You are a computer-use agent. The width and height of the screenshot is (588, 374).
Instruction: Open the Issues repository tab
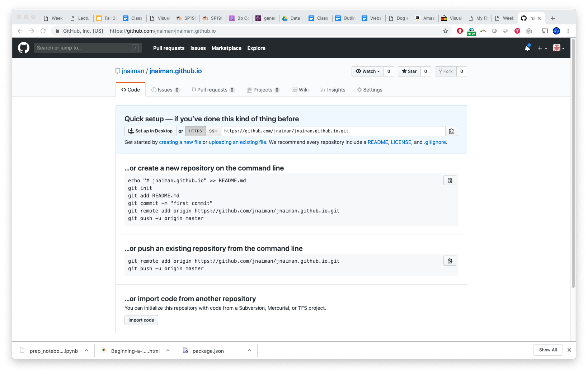pyautogui.click(x=165, y=90)
